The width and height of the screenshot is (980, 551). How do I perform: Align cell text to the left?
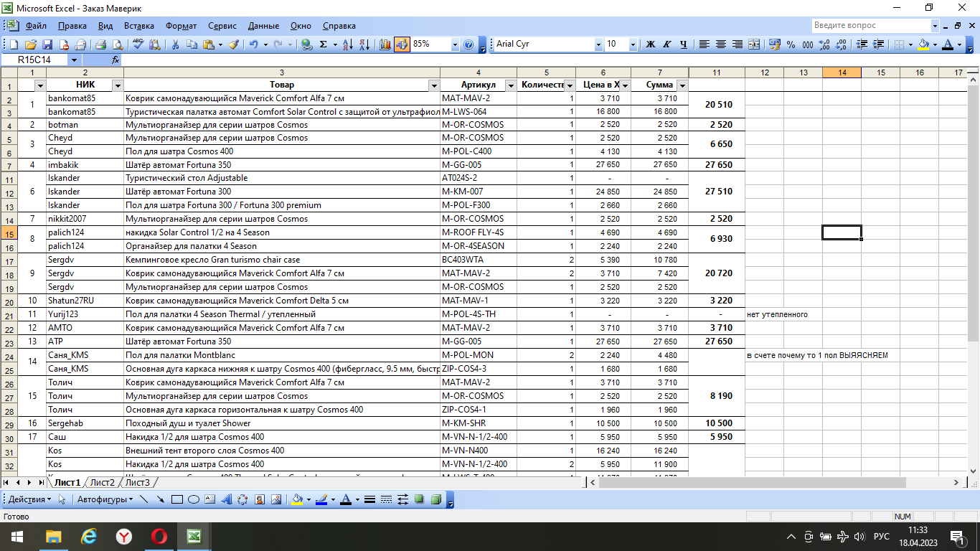tap(705, 44)
